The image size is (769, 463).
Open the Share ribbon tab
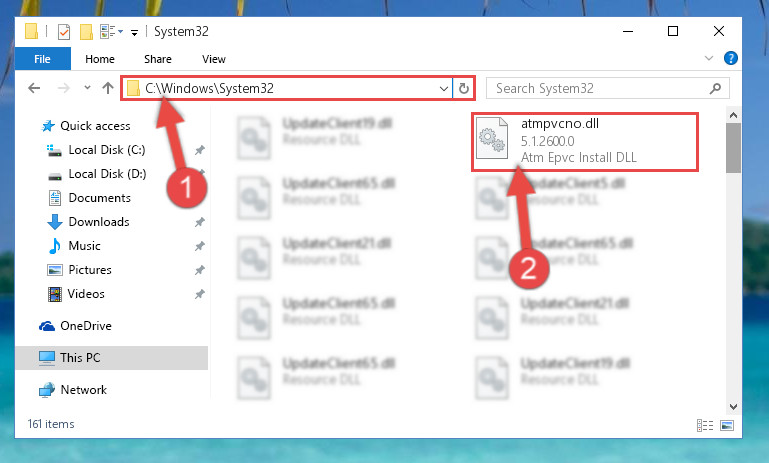(x=157, y=59)
